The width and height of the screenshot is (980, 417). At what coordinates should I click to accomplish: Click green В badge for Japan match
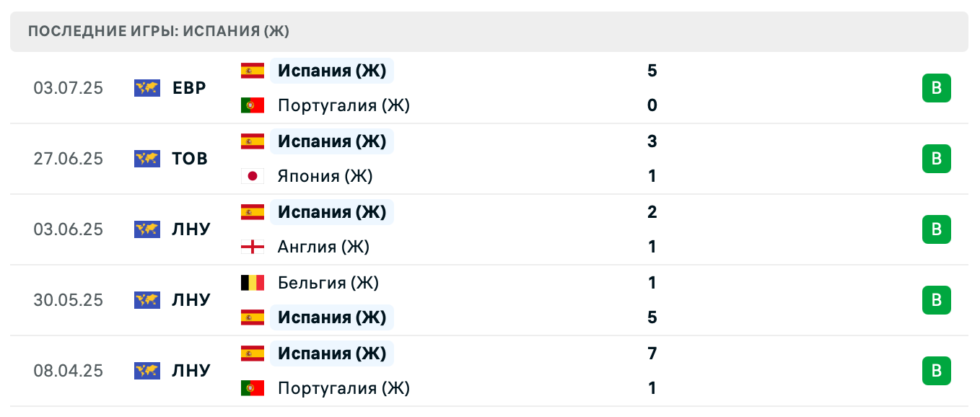pyautogui.click(x=936, y=159)
